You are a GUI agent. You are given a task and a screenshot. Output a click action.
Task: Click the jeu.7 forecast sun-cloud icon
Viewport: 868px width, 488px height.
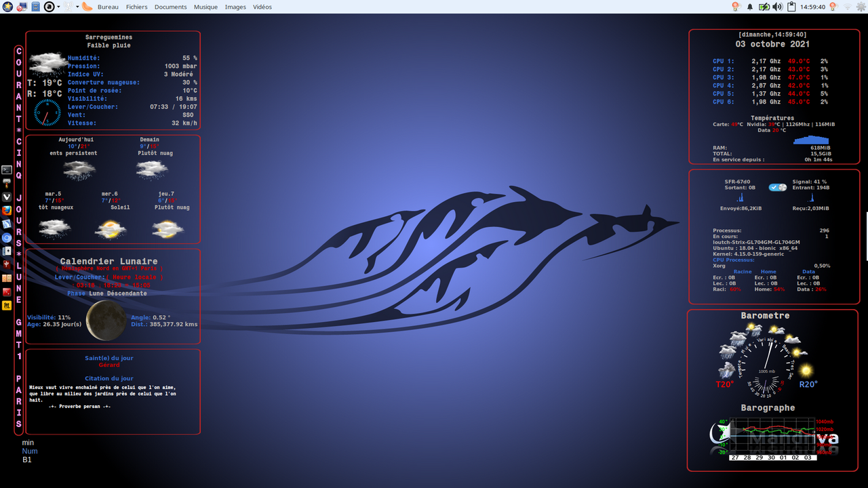[x=167, y=229]
